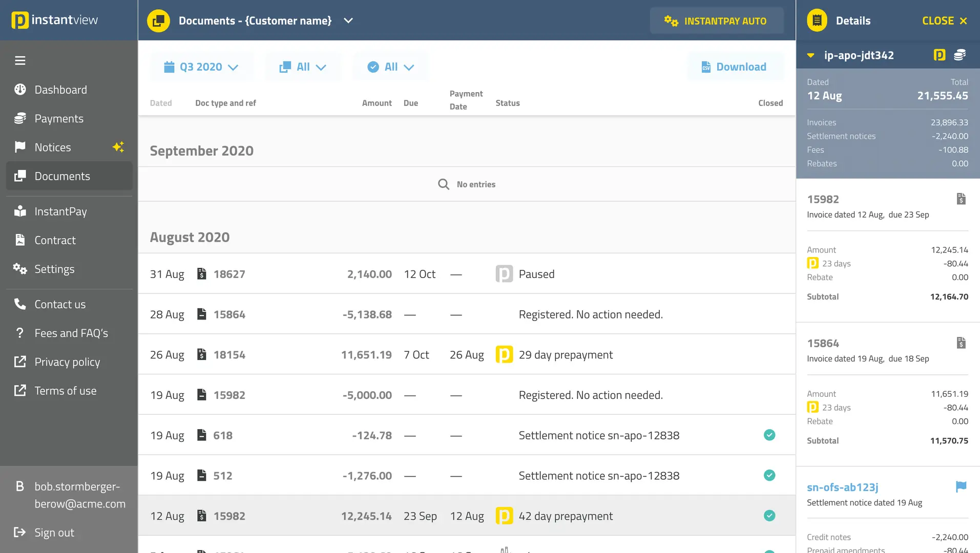Click the hamburger menu icon in sidebar
This screenshot has height=553, width=980.
pyautogui.click(x=20, y=60)
